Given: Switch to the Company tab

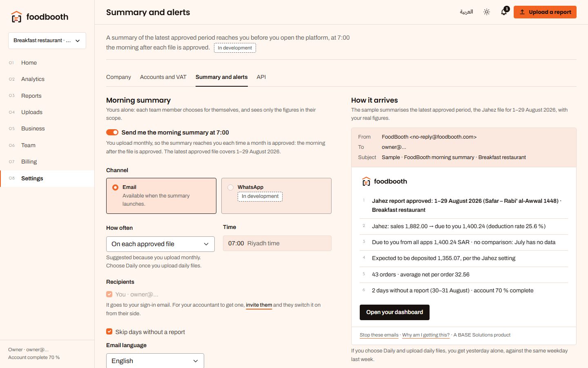Looking at the screenshot, I should pyautogui.click(x=118, y=77).
